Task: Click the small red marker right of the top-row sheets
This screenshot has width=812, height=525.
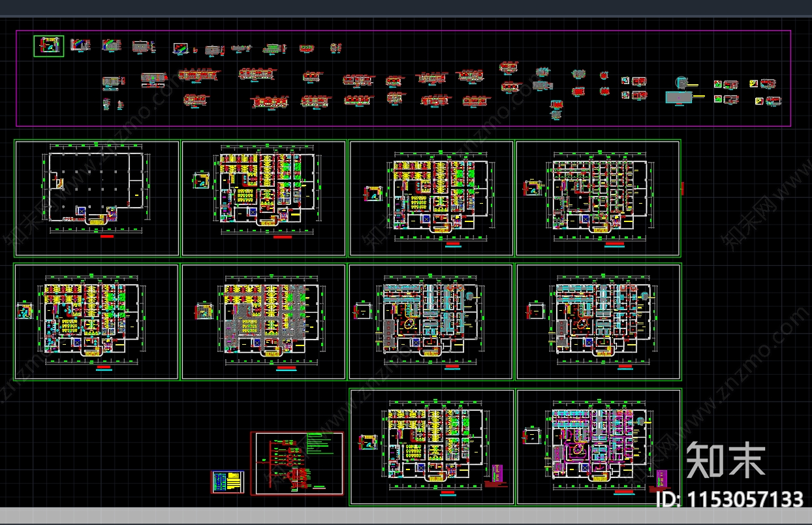Action: tap(682, 189)
